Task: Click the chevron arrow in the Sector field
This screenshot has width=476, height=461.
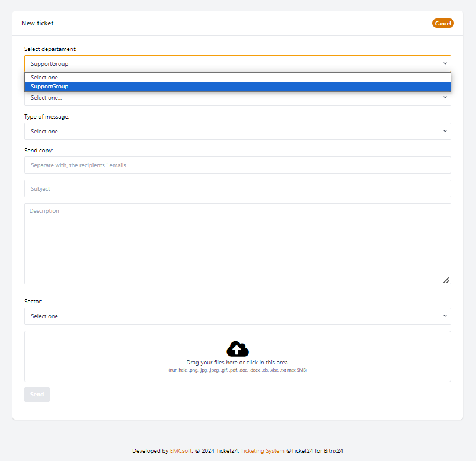Action: point(445,316)
